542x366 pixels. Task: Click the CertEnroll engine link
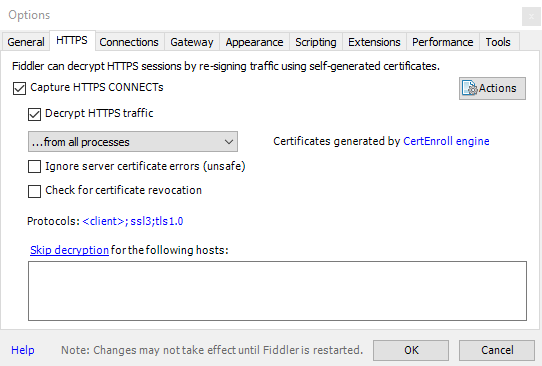click(446, 141)
